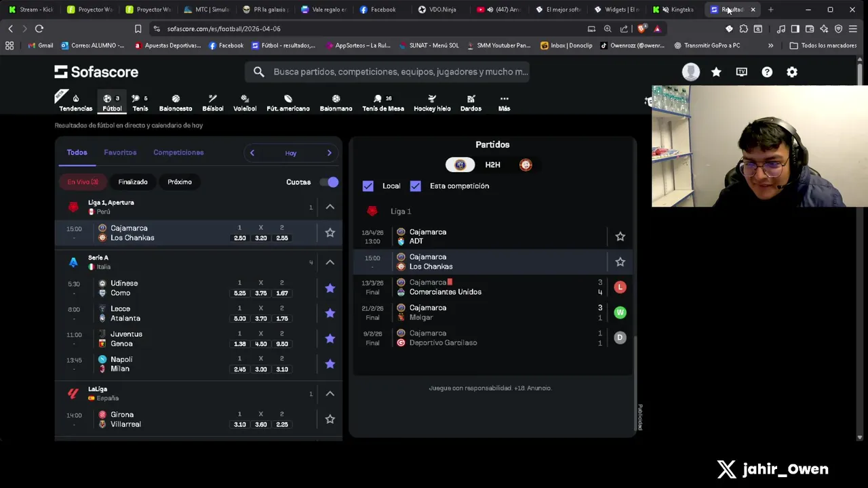Viewport: 868px width, 488px height.
Task: Toggle the Cuotas odds switch
Action: pos(329,182)
